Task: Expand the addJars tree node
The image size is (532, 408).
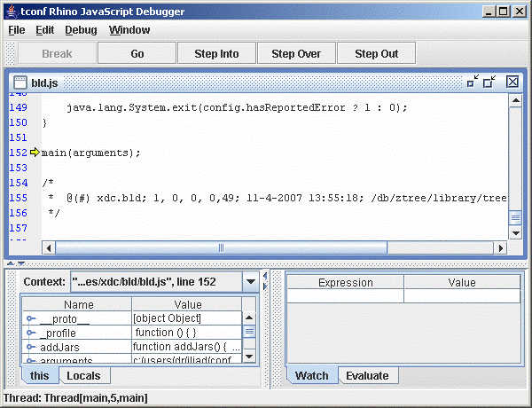Action: (x=31, y=347)
